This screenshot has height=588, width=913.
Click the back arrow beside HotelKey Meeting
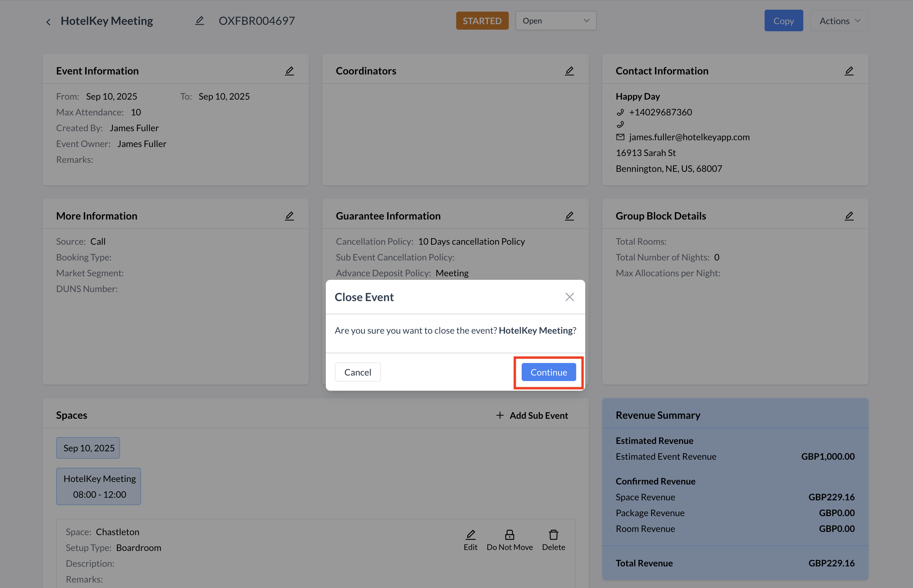click(48, 22)
